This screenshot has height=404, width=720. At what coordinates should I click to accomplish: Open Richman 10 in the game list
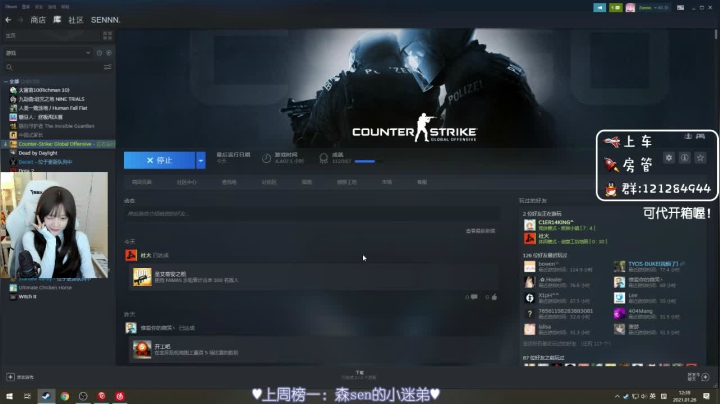click(44, 90)
